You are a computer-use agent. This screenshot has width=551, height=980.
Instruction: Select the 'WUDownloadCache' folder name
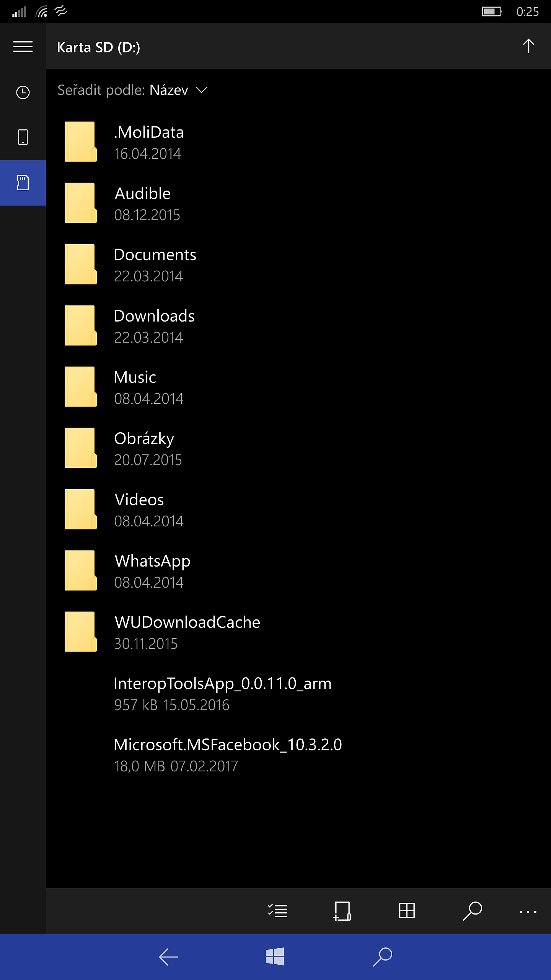tap(187, 622)
